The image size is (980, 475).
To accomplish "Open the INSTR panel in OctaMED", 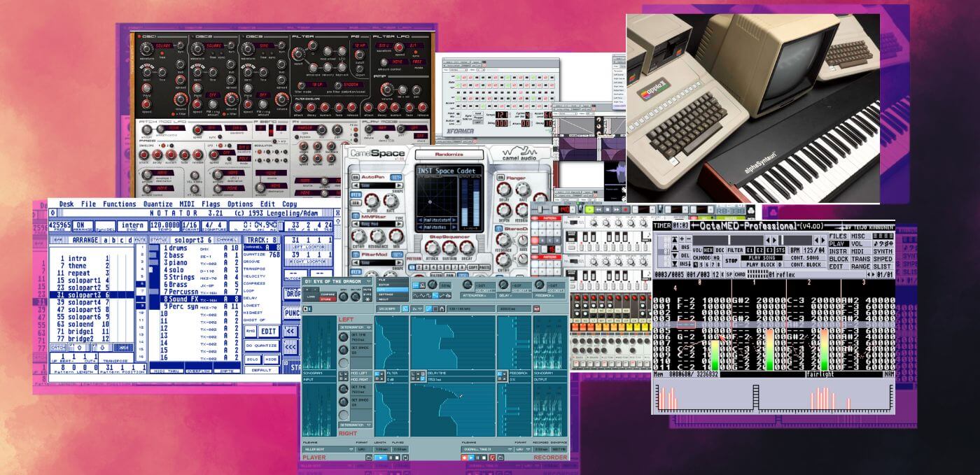I will pos(838,251).
